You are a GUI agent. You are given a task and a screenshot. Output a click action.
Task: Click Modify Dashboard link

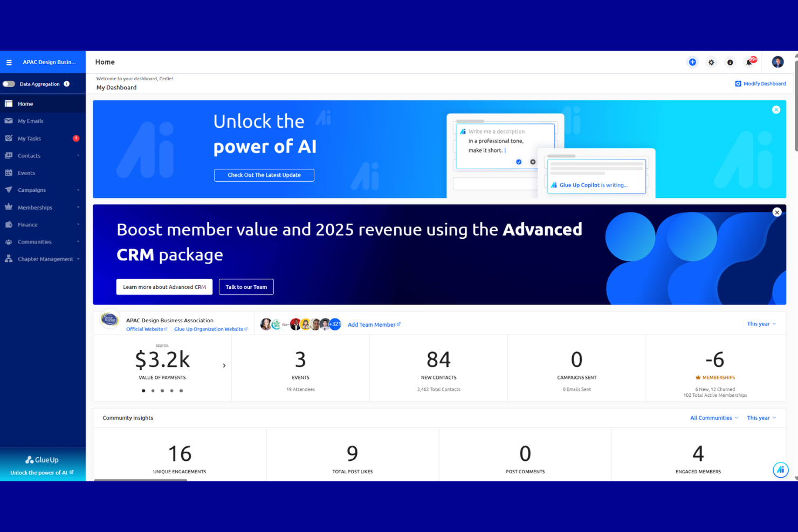pos(760,84)
